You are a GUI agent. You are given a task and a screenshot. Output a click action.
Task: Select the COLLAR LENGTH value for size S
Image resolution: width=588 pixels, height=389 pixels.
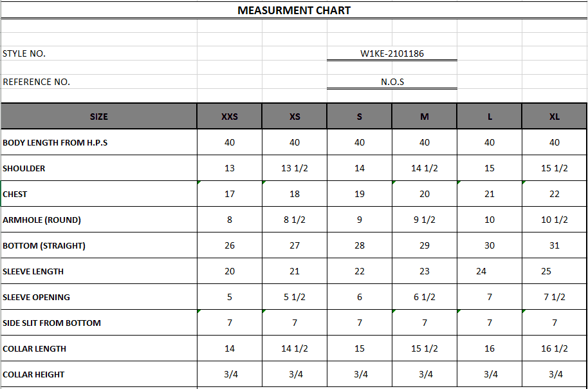[x=360, y=348]
